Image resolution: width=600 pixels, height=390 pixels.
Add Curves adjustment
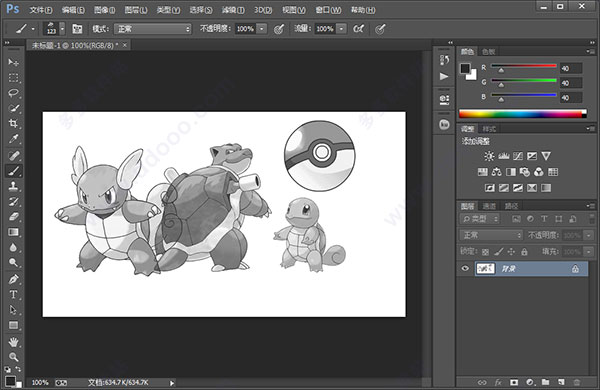pyautogui.click(x=518, y=156)
